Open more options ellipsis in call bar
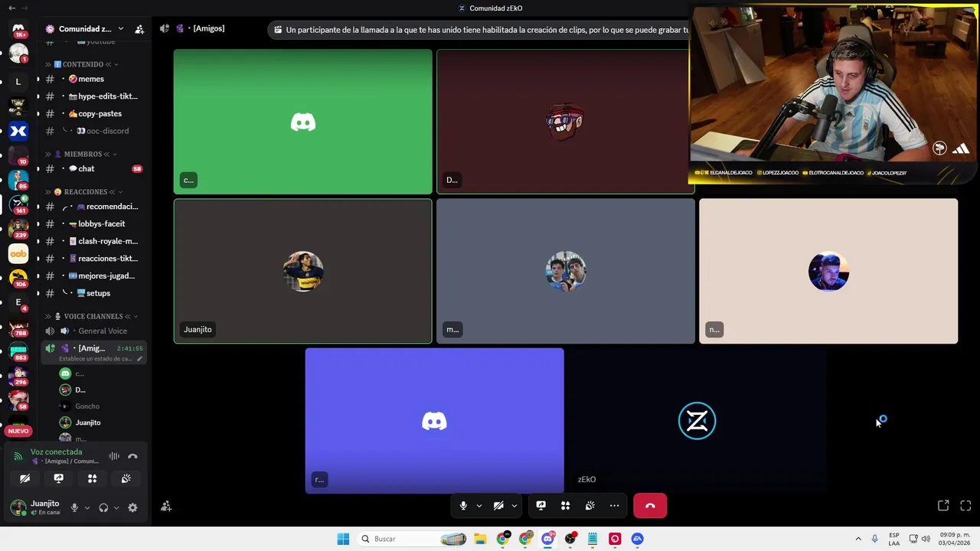This screenshot has width=980, height=551. coord(614,506)
